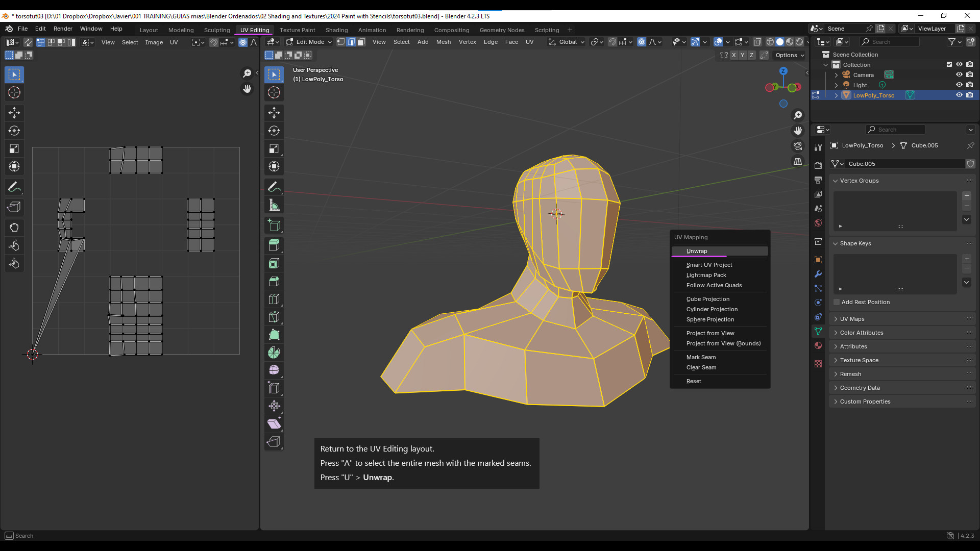This screenshot has width=980, height=551.
Task: Open the Shading workspace tab
Action: tap(336, 30)
